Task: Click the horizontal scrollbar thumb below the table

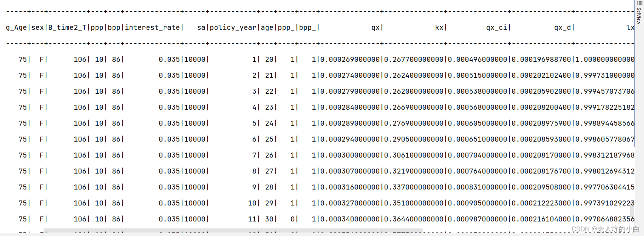Action: click(233, 231)
